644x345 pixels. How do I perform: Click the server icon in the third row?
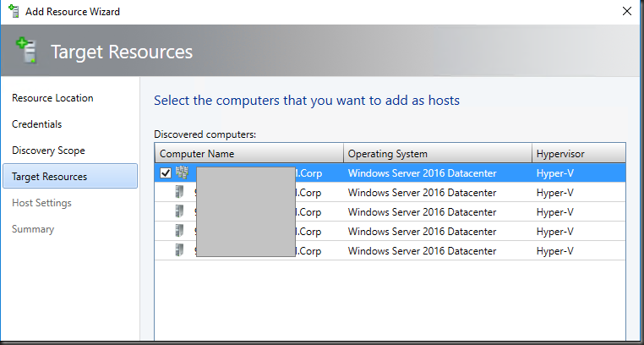(181, 212)
